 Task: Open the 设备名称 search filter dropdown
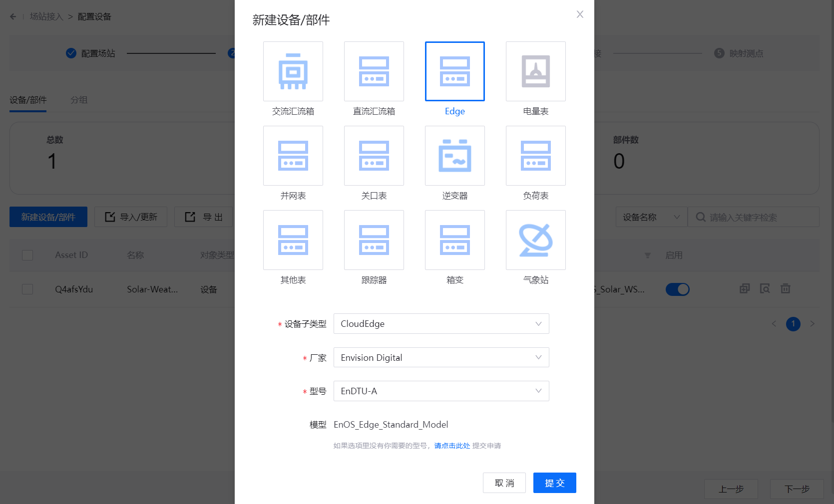652,217
